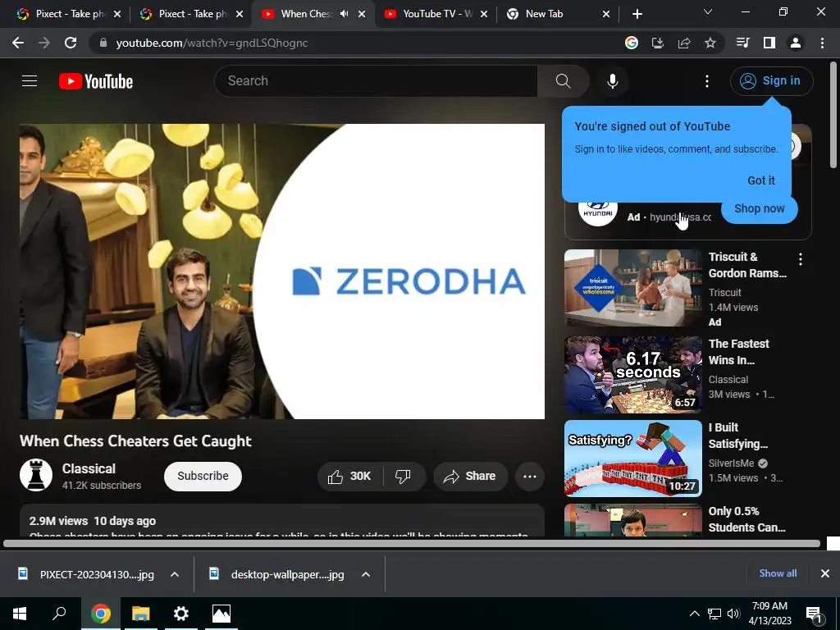Image resolution: width=840 pixels, height=630 pixels.
Task: Show hidden system tray icons
Action: (x=694, y=614)
